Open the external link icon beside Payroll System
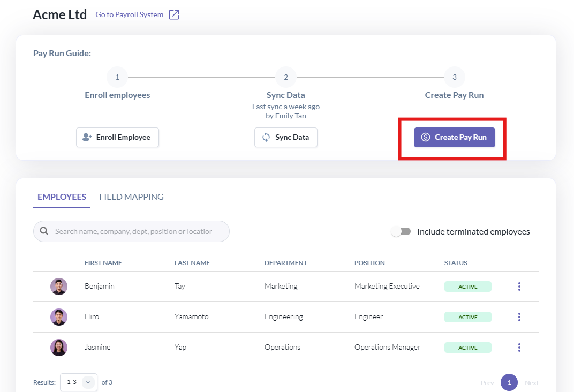 [174, 14]
